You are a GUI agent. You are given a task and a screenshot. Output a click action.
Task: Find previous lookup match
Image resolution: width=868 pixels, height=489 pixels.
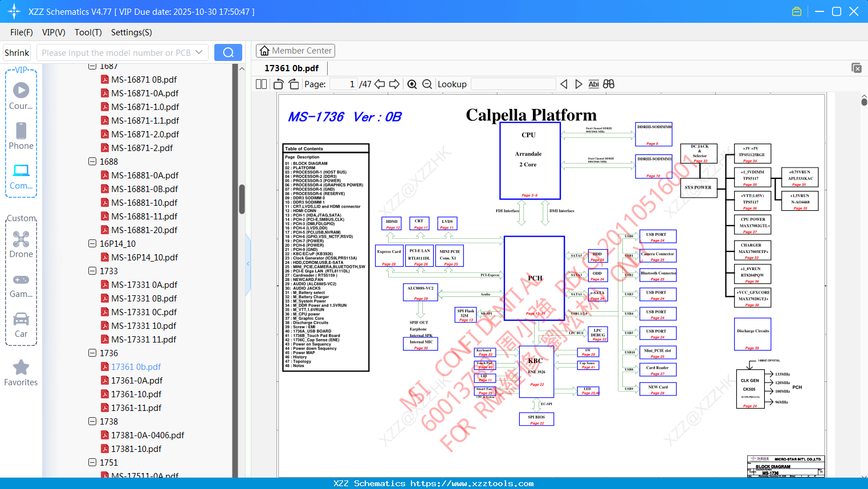(564, 84)
